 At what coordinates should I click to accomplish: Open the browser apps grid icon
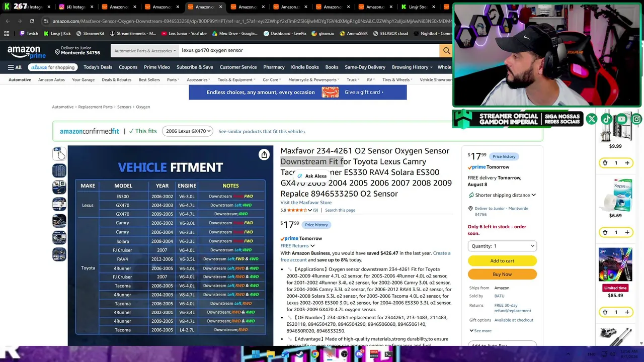pyautogui.click(x=7, y=34)
